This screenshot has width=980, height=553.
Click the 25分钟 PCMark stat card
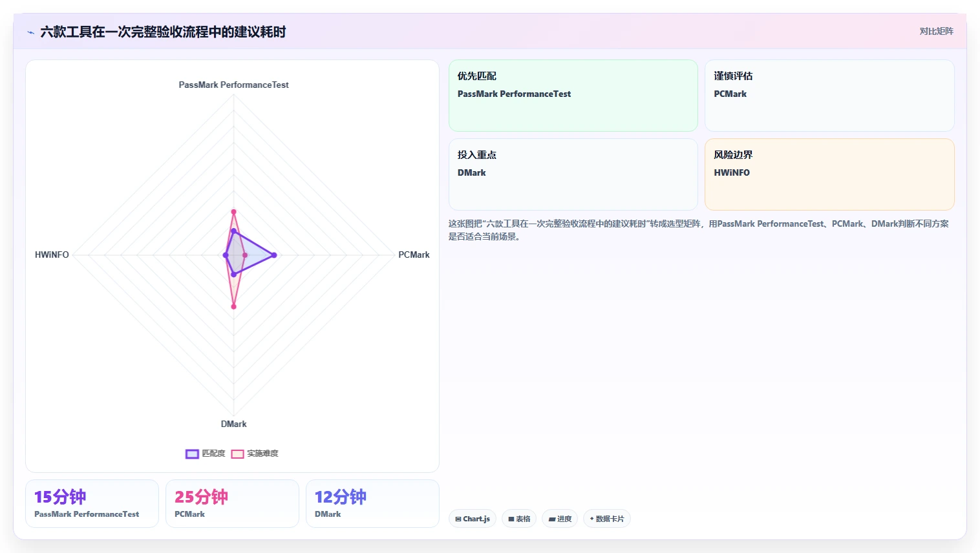point(232,503)
